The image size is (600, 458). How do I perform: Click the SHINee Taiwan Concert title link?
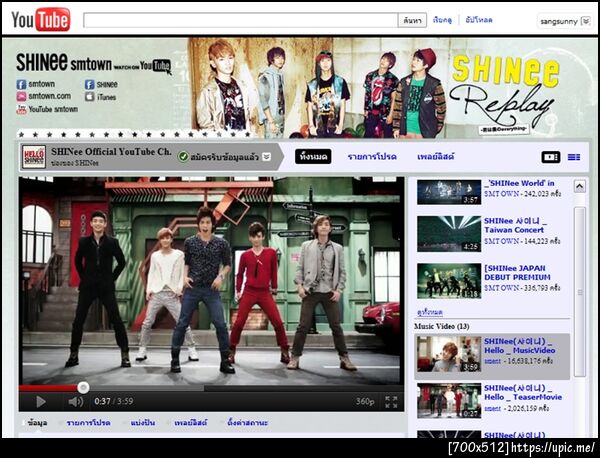[x=515, y=226]
